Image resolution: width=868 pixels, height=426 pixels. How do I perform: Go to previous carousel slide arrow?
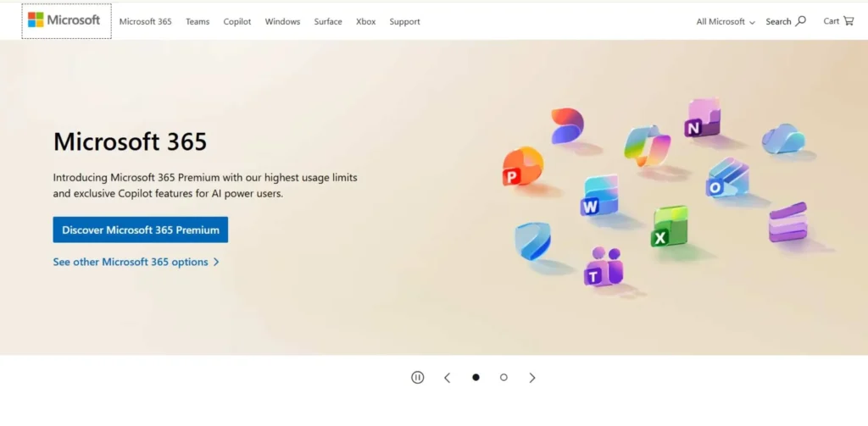coord(447,378)
